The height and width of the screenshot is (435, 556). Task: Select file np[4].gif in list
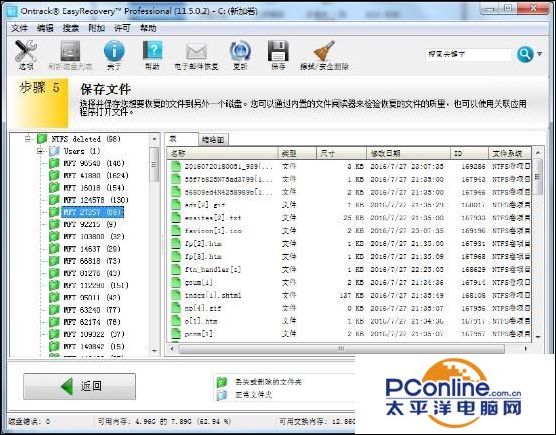[x=203, y=308]
